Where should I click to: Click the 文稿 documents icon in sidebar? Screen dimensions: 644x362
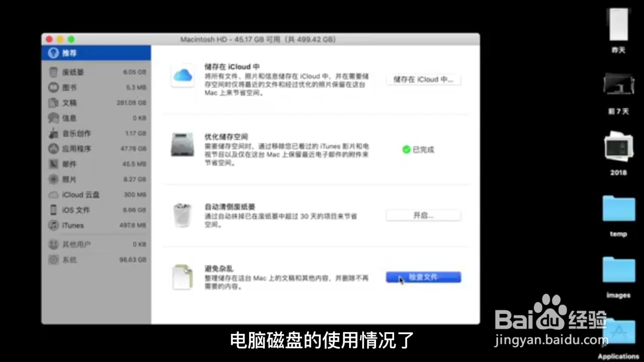click(x=54, y=103)
